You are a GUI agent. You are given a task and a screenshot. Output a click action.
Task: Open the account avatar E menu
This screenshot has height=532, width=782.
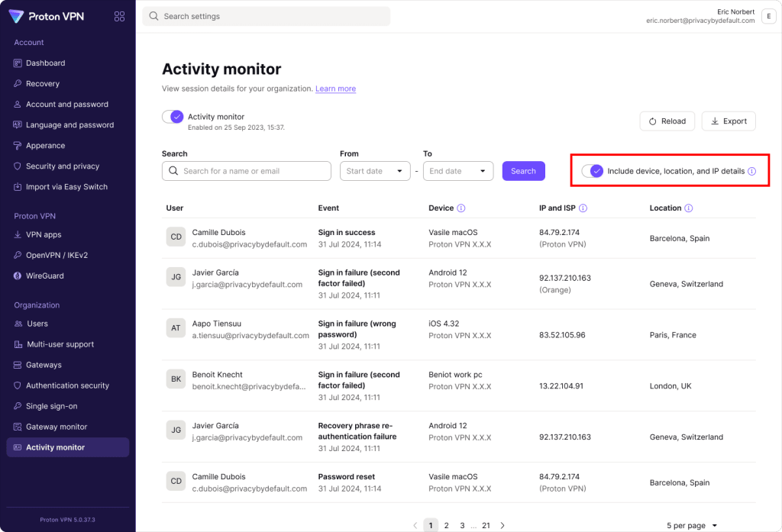[x=768, y=16]
